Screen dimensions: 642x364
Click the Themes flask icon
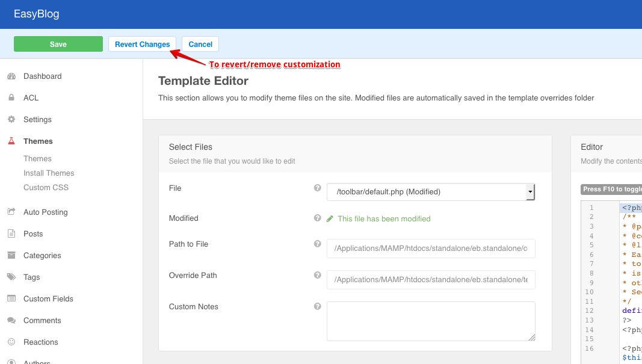[x=11, y=141]
